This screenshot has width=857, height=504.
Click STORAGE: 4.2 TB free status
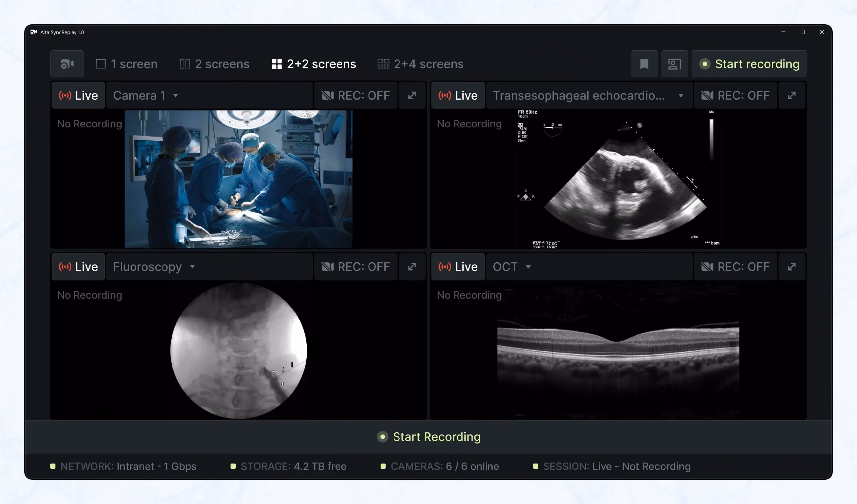(x=288, y=467)
